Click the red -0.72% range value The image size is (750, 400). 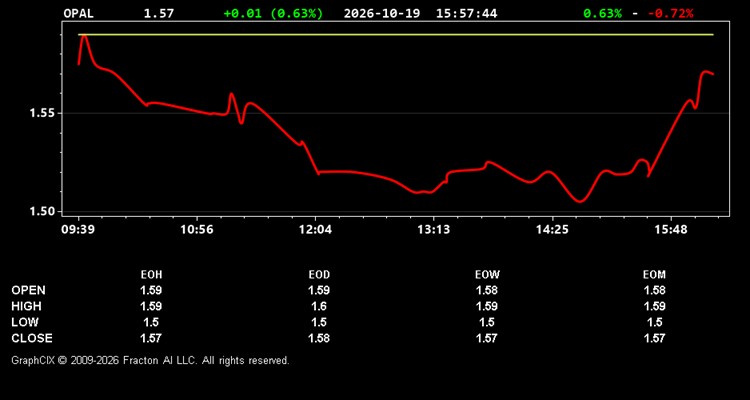tap(670, 13)
